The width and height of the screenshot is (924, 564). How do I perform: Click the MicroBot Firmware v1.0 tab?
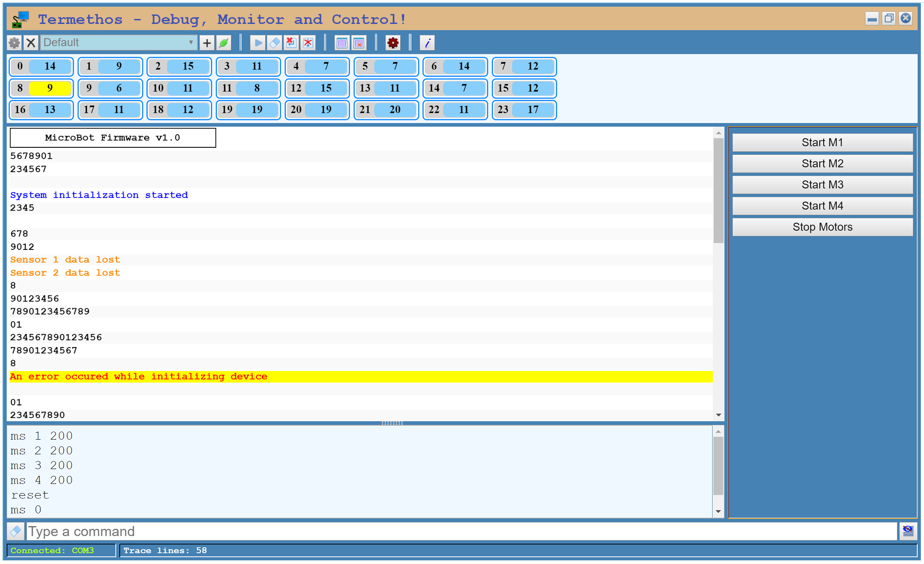coord(113,137)
